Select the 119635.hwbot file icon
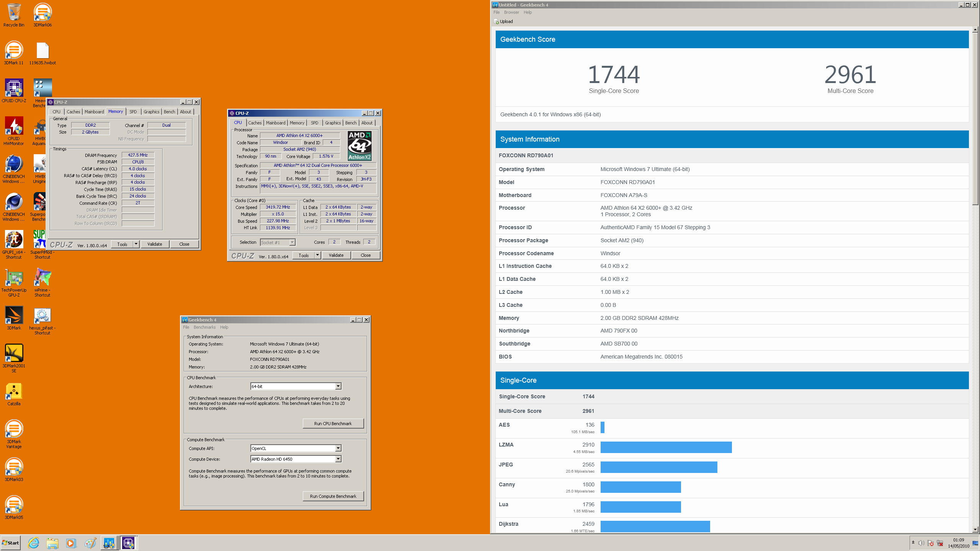 (42, 53)
